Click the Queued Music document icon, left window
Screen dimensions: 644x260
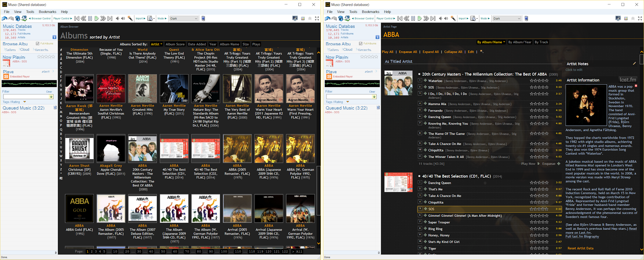pyautogui.click(x=55, y=108)
